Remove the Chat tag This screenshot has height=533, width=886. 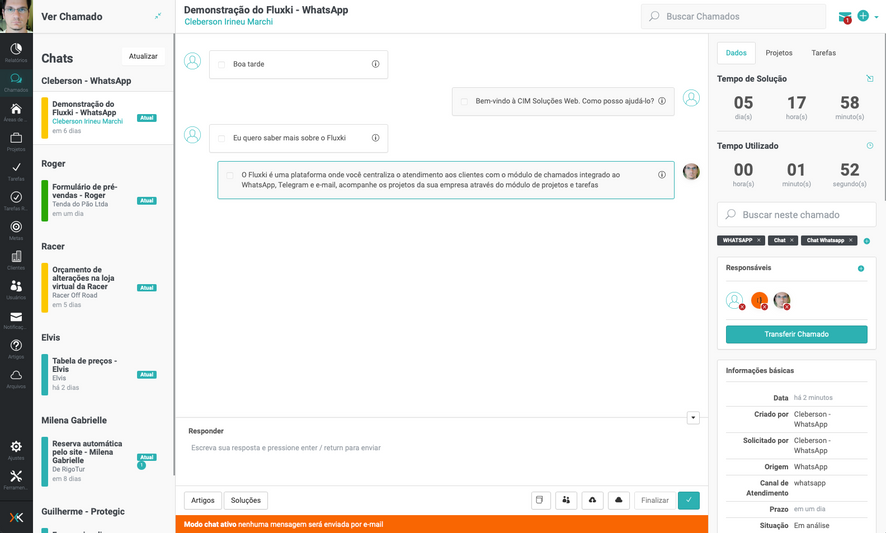pyautogui.click(x=792, y=240)
